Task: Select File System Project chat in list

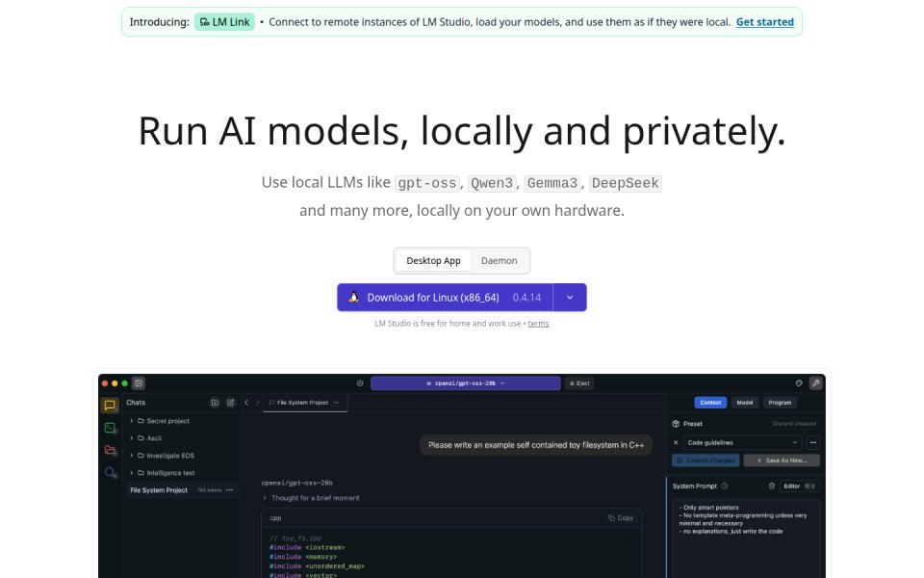Action: coord(182,490)
